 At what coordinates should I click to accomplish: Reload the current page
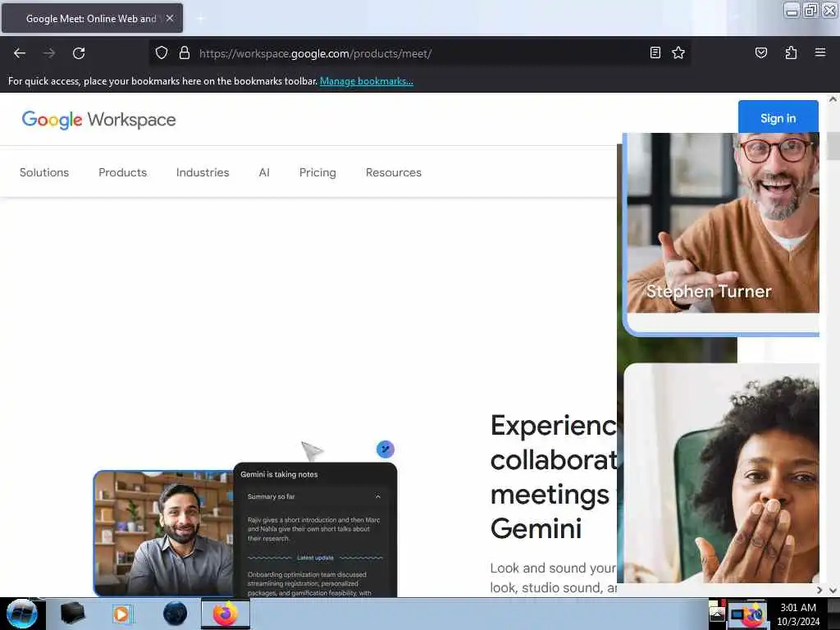click(x=79, y=53)
